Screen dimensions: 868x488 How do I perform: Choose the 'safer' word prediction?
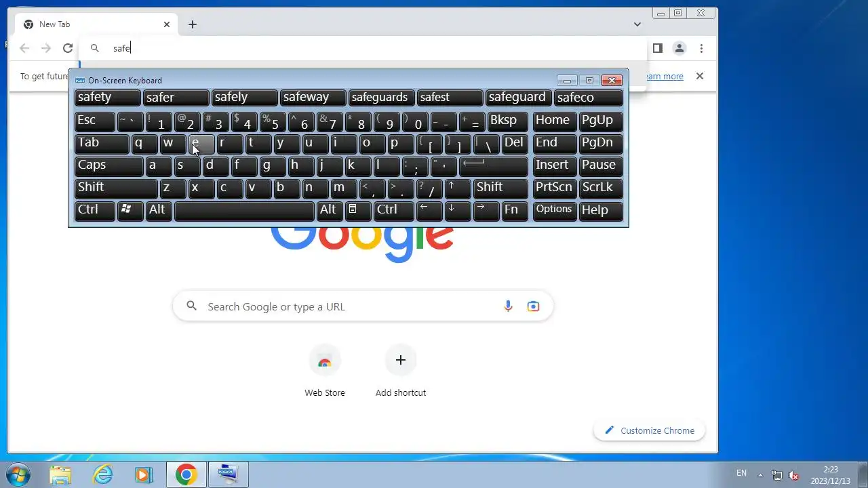click(x=176, y=98)
